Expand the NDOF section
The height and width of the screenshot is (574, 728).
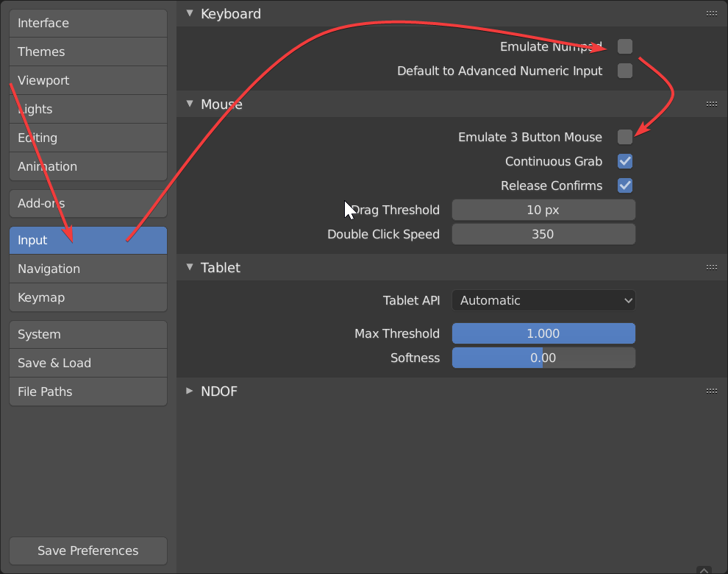pos(190,391)
